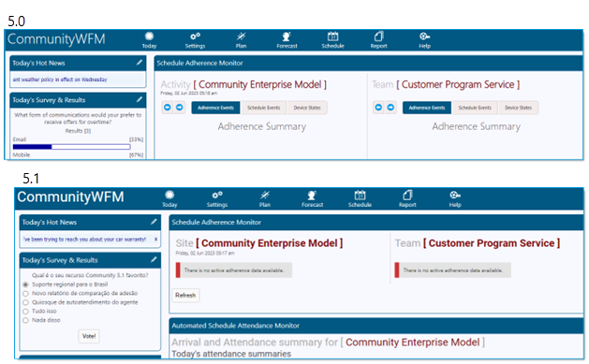Click Adherence Summary title under Activity panel
589x364 pixels.
coord(262,126)
